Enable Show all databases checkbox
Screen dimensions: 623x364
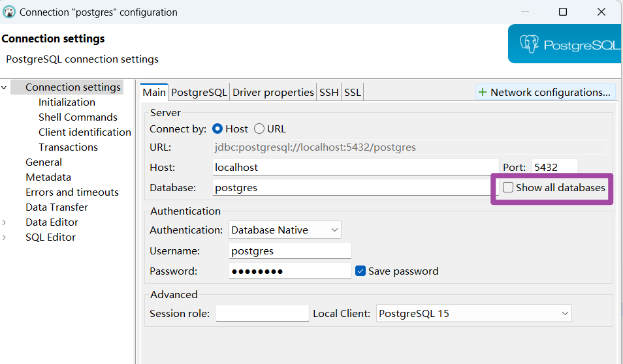pos(508,188)
